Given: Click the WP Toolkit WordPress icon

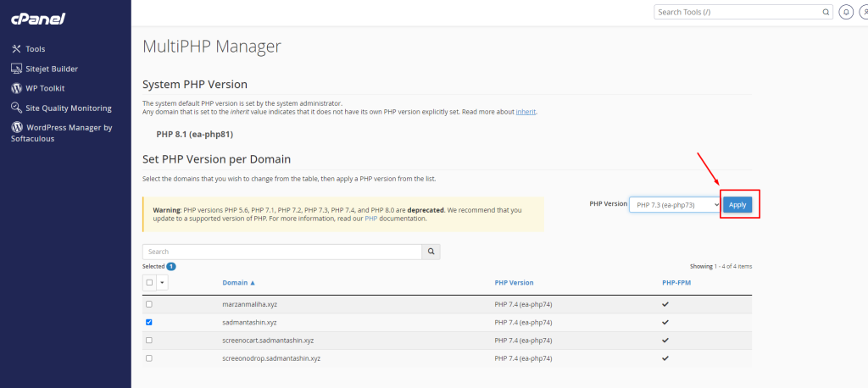Looking at the screenshot, I should click(16, 88).
